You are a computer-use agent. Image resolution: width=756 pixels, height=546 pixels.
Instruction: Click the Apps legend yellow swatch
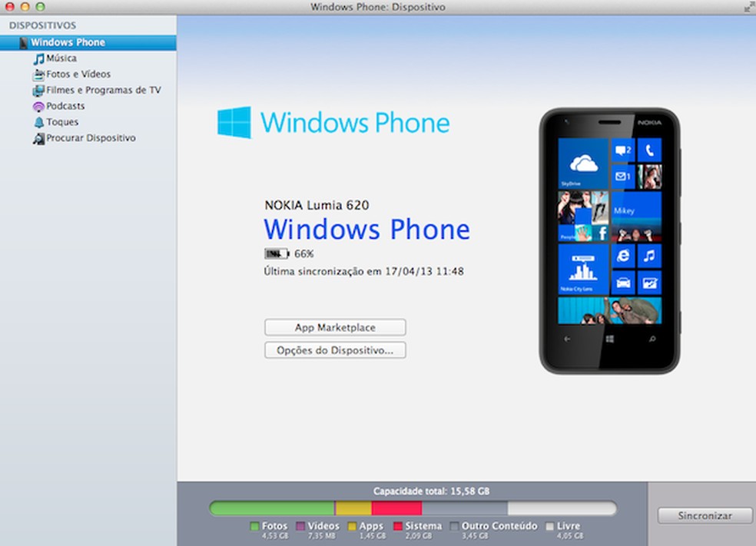(x=352, y=526)
